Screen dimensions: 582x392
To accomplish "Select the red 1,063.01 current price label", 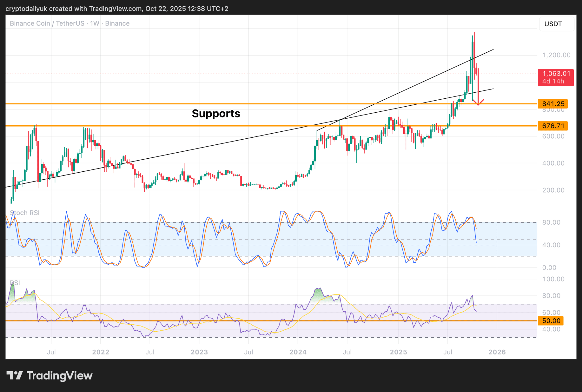I will coord(556,77).
